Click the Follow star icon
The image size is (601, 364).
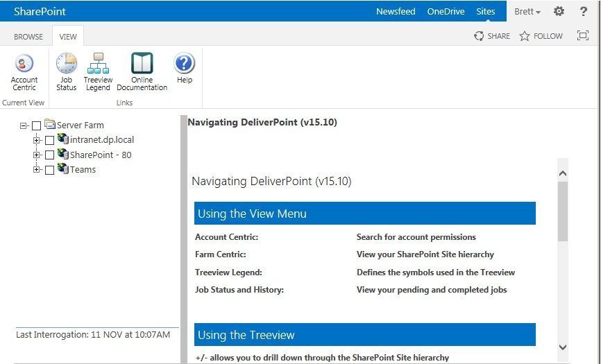tap(525, 36)
